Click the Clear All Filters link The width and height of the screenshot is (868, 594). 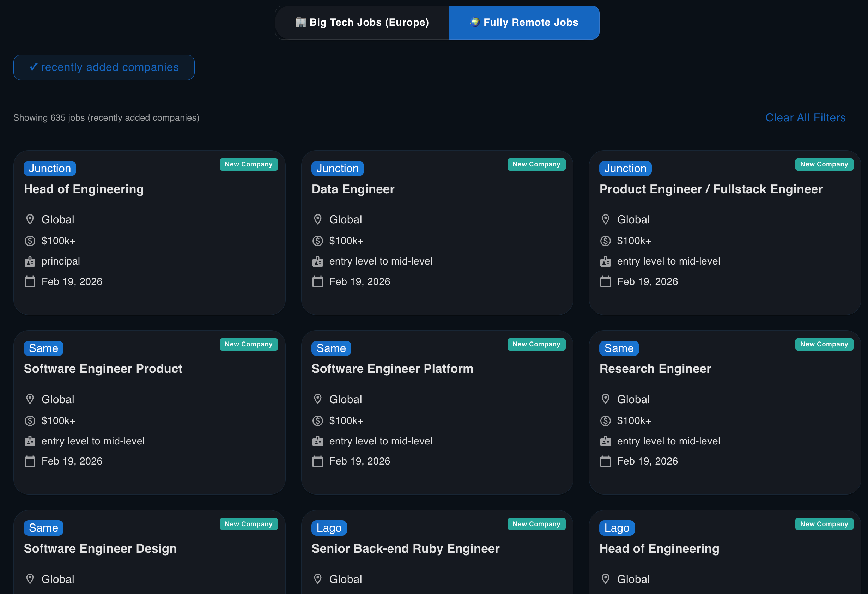pos(805,118)
